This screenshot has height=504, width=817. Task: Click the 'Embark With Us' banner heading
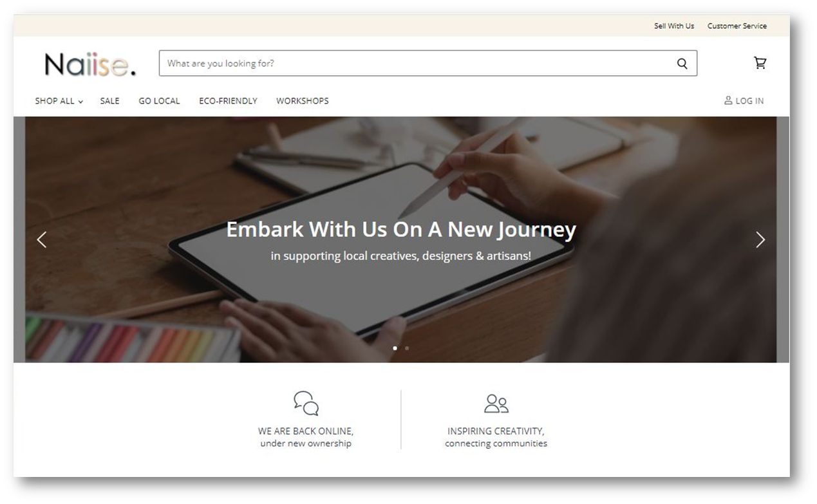pos(401,230)
